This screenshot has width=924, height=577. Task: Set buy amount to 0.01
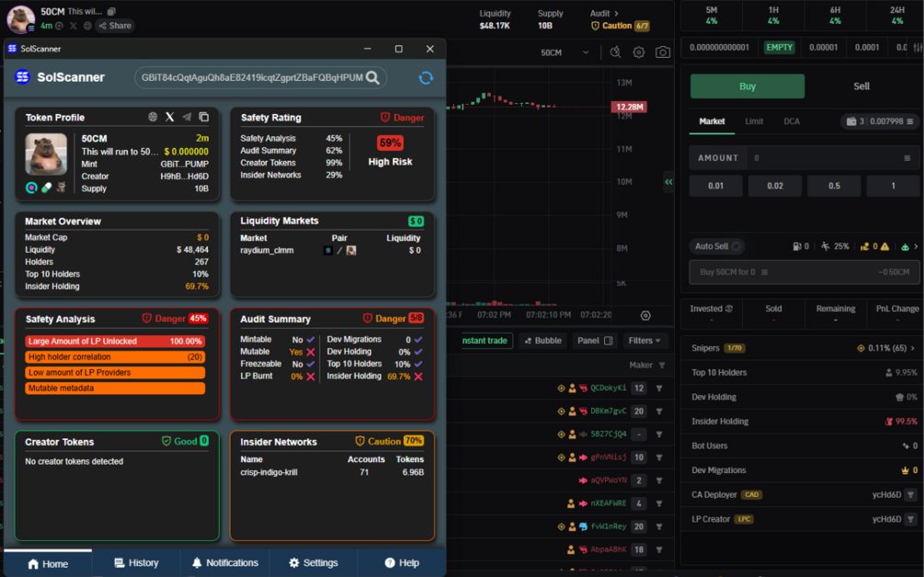[x=716, y=186]
